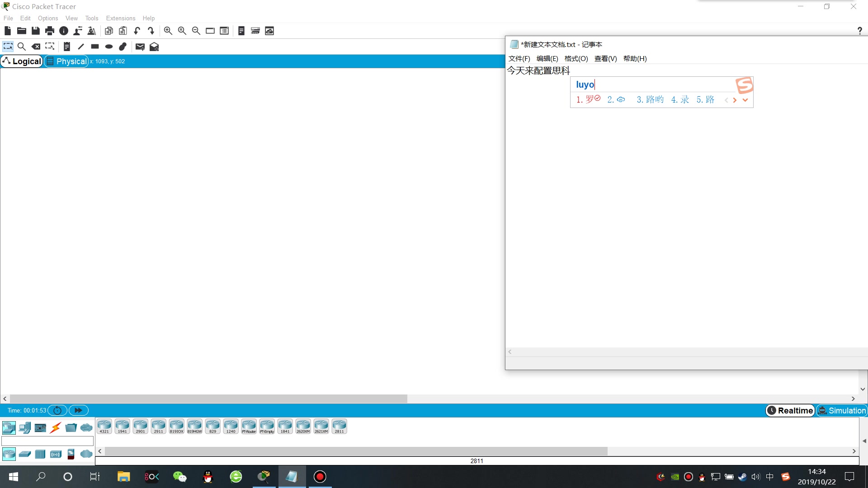Image resolution: width=868 pixels, height=488 pixels.
Task: Click the Paste toolbar icon
Action: point(123,31)
